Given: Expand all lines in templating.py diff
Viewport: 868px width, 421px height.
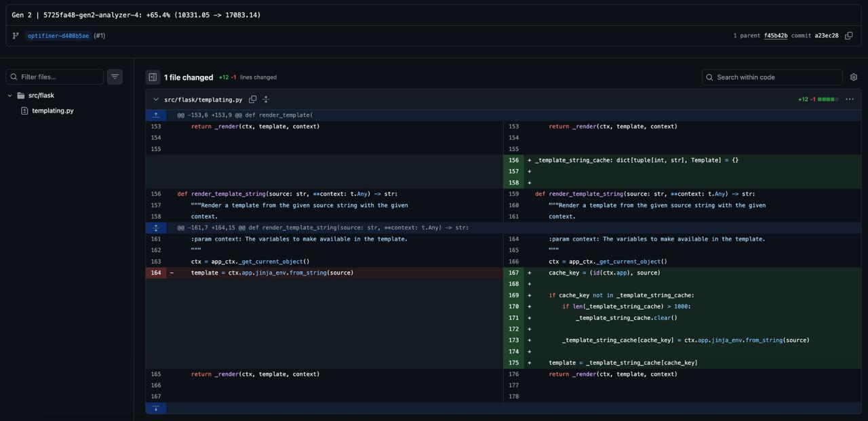Looking at the screenshot, I should tap(266, 100).
